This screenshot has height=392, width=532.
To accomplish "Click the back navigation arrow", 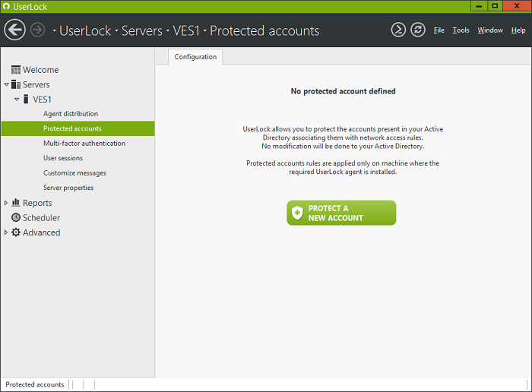I will (x=14, y=30).
